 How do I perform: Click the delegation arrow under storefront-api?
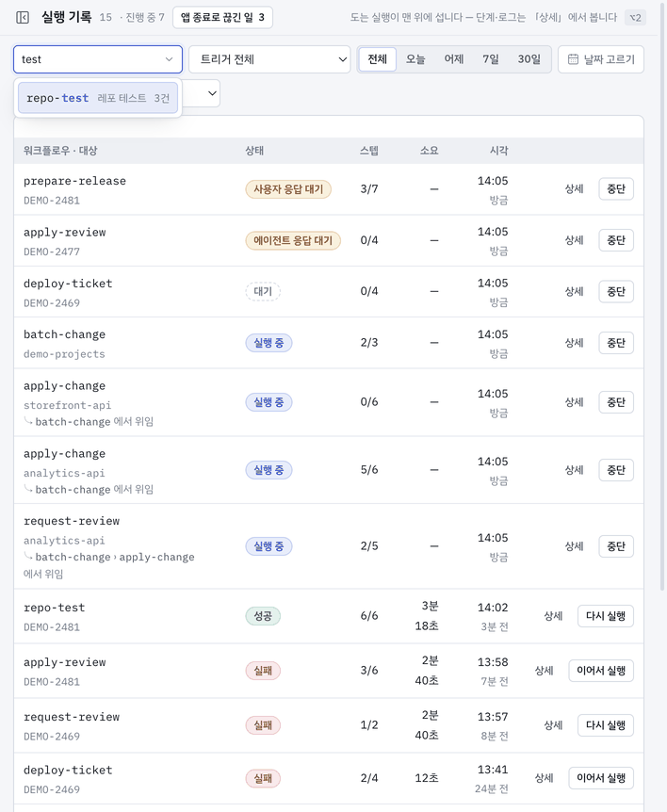coord(28,421)
